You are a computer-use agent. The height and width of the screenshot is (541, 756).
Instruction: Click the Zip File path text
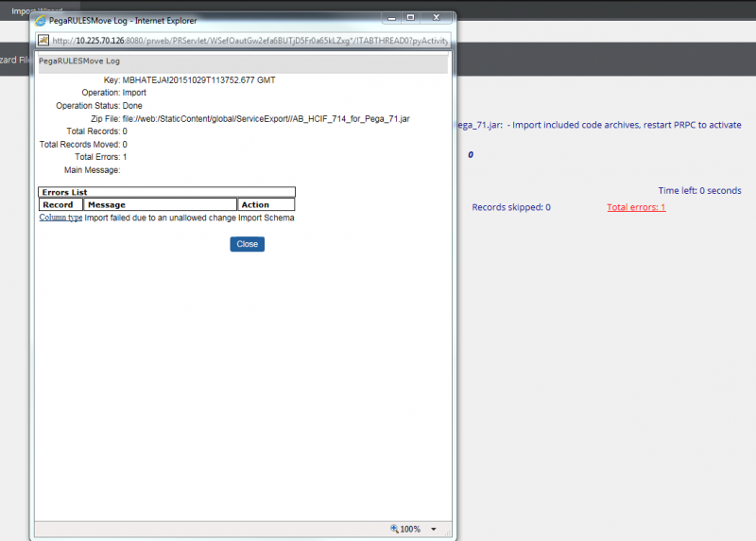pos(266,119)
